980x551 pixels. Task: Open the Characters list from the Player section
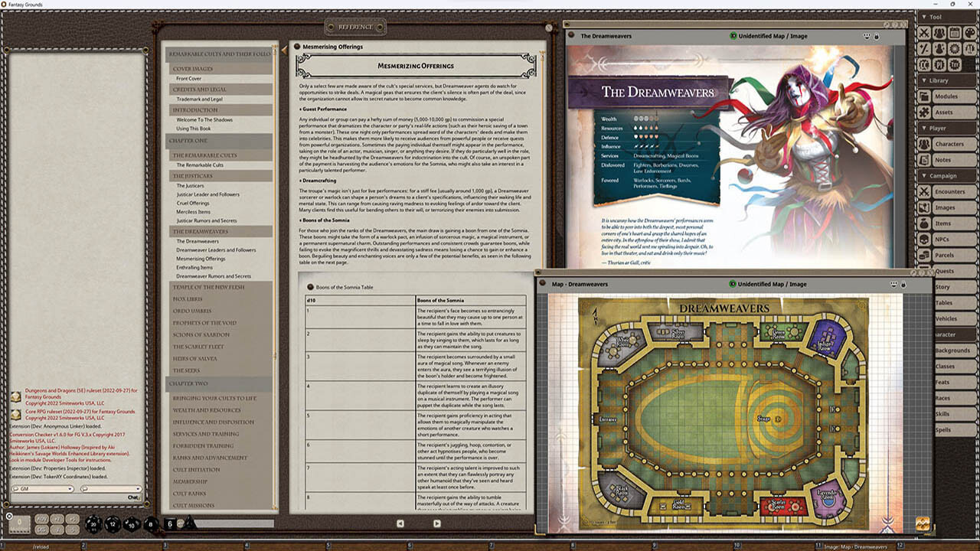pos(949,144)
